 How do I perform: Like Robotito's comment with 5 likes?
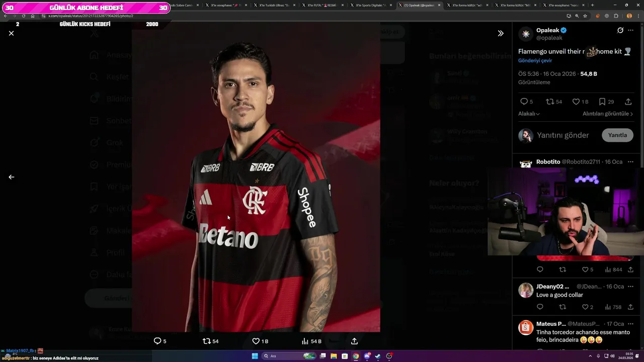[585, 269]
